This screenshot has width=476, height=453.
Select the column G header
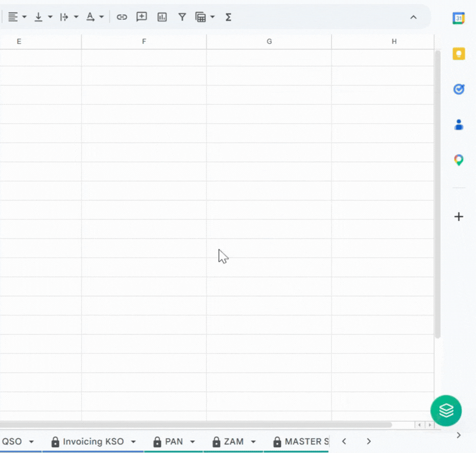(269, 41)
